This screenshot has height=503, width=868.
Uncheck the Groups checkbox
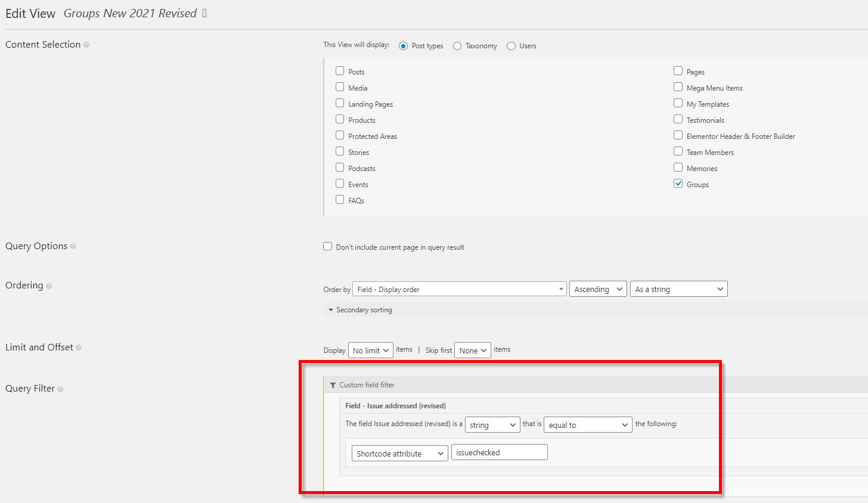pyautogui.click(x=678, y=184)
